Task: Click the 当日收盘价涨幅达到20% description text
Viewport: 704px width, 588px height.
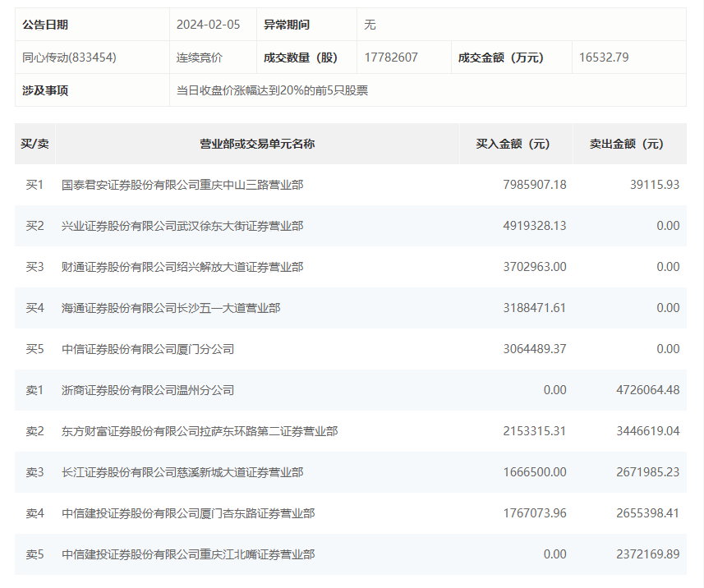Action: click(272, 90)
